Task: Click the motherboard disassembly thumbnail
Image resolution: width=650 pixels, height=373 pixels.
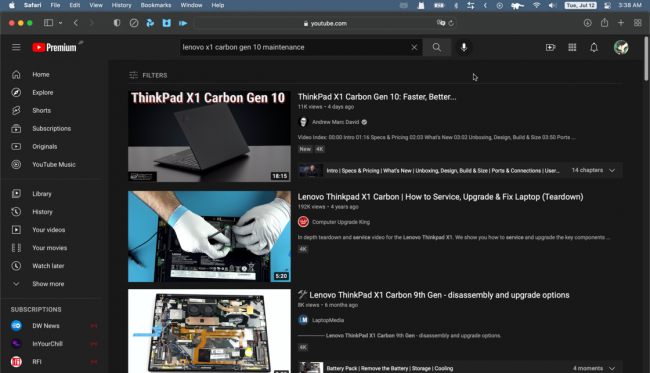Action: [x=209, y=331]
